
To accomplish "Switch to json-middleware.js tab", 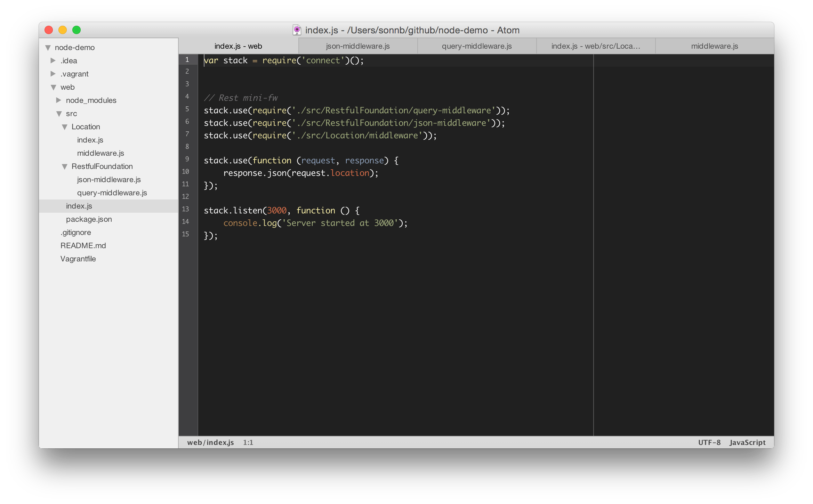I will coord(357,46).
